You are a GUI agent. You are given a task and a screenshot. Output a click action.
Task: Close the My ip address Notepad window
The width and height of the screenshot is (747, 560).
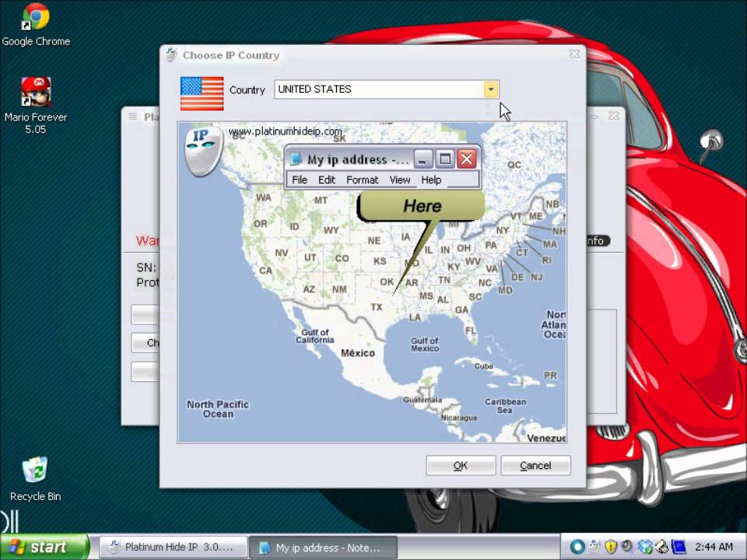point(467,159)
